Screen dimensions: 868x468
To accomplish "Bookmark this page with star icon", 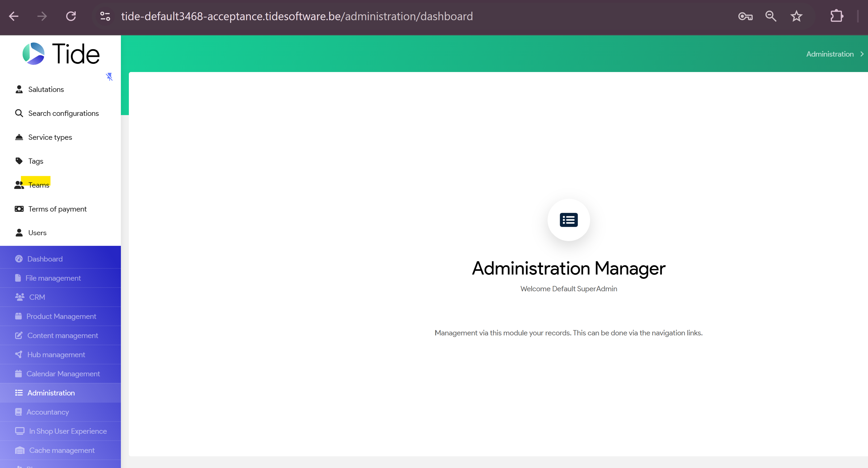I will tap(796, 16).
